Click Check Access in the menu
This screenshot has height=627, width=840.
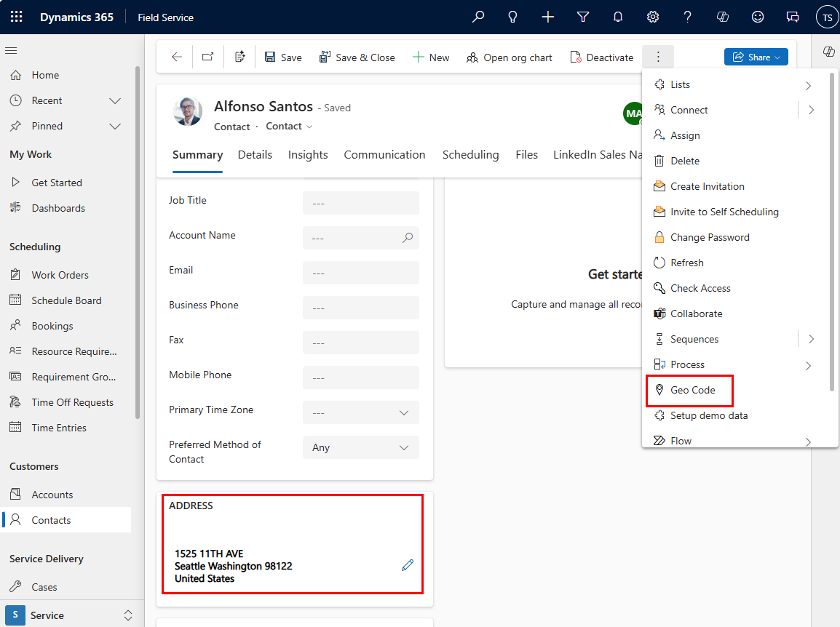point(700,288)
